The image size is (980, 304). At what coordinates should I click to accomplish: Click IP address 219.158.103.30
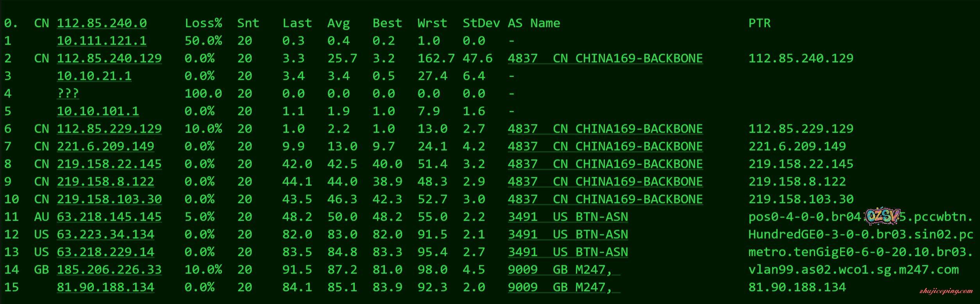point(109,200)
